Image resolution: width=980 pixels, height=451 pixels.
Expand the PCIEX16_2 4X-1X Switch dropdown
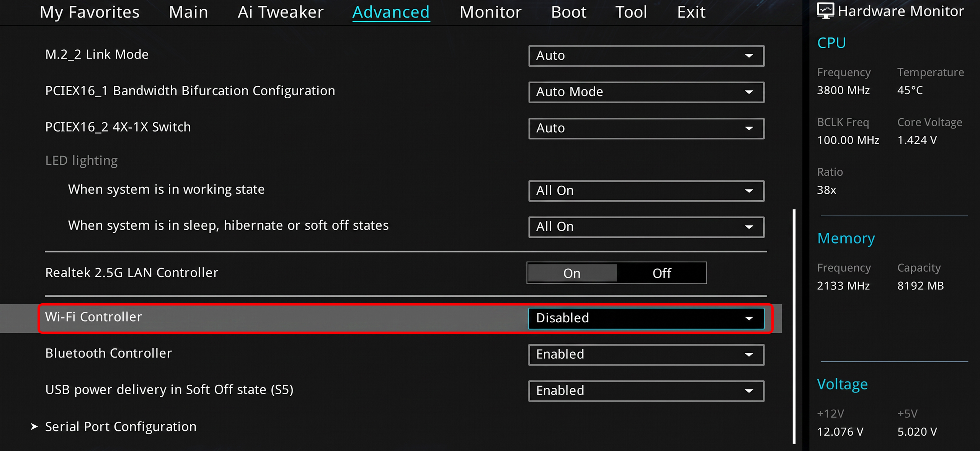click(646, 128)
